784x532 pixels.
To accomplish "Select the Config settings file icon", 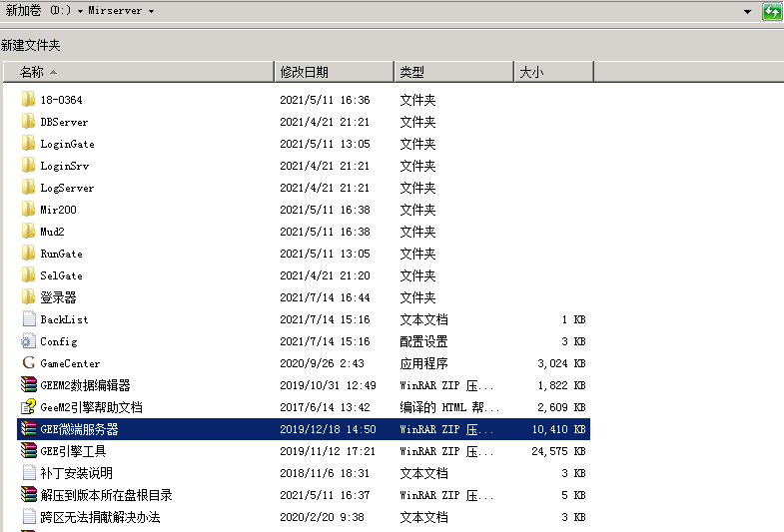I will [28, 341].
